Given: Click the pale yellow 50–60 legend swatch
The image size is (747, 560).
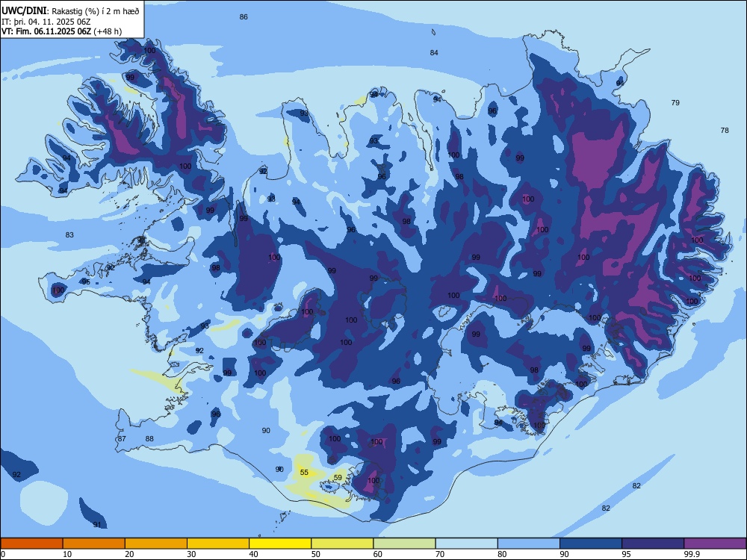Looking at the screenshot, I should (342, 544).
